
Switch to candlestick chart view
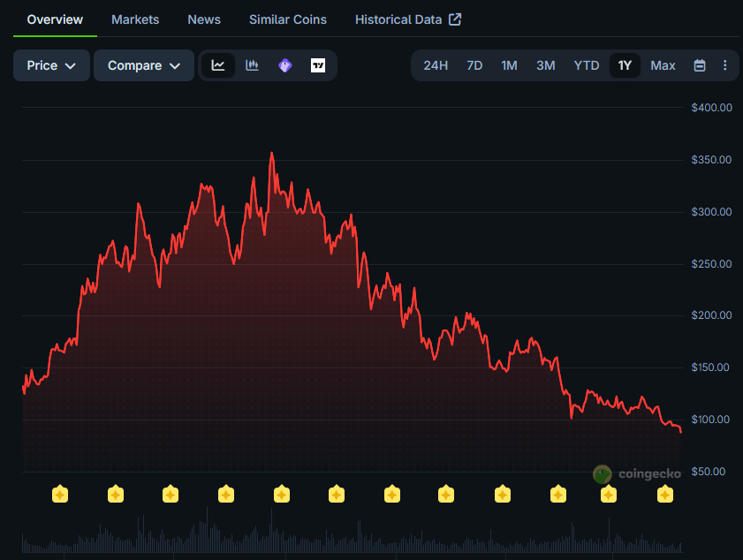(x=252, y=65)
